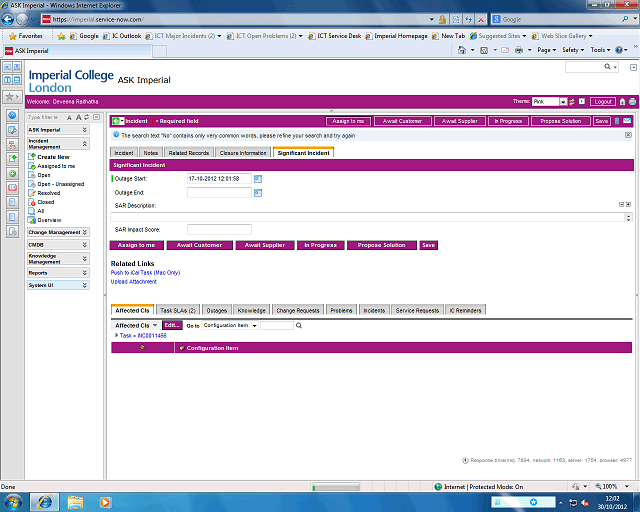Open Configuration Item go-to dropdown
This screenshot has width=640, height=512.
click(230, 325)
